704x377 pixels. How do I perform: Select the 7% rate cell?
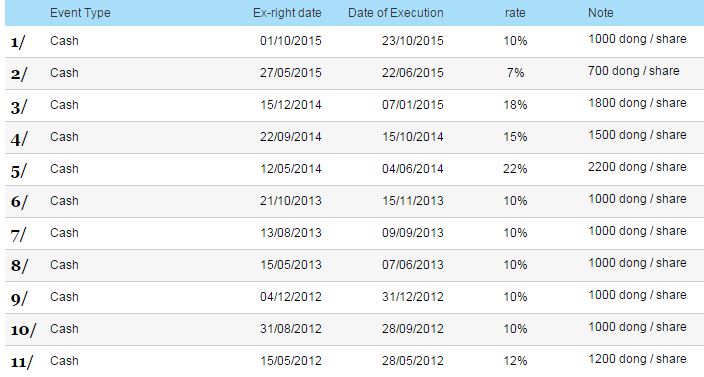(515, 73)
